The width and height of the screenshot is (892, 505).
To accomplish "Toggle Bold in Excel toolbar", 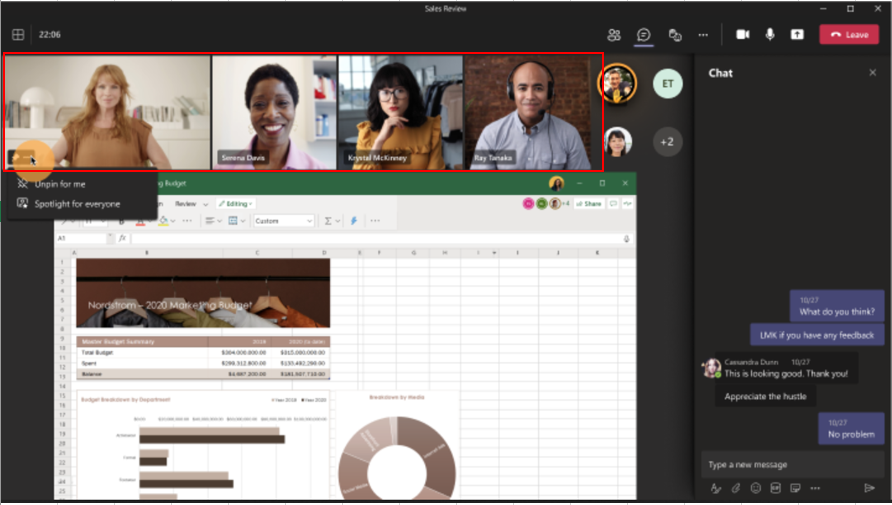I will (121, 221).
